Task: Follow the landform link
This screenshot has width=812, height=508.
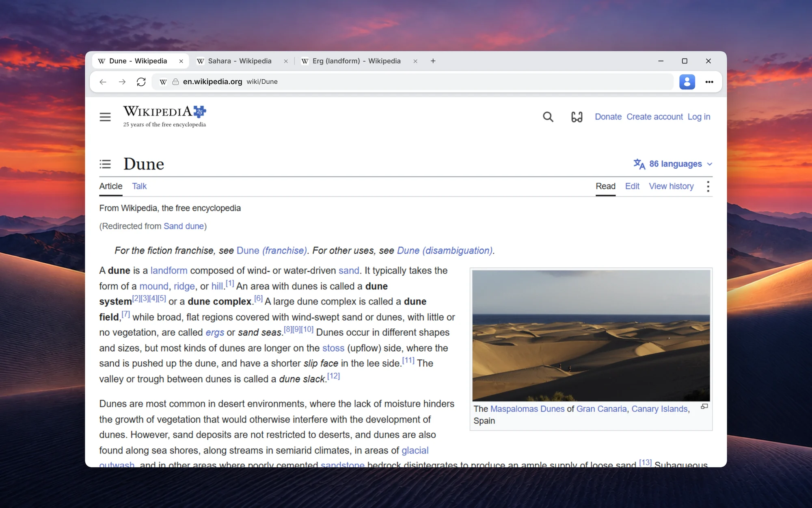Action: (169, 271)
